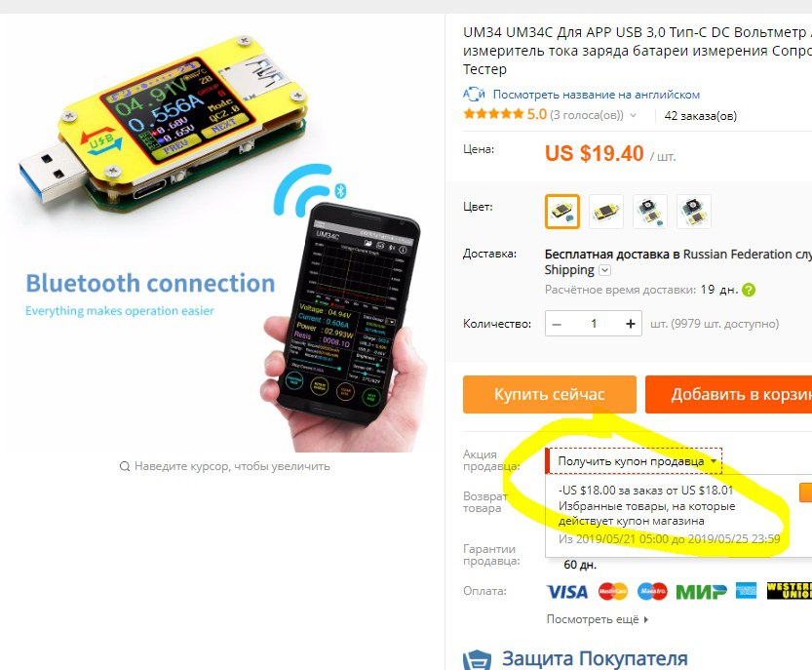Image resolution: width=812 pixels, height=670 pixels.
Task: Open the Получить купон продавца dropdown
Action: pyautogui.click(x=635, y=461)
